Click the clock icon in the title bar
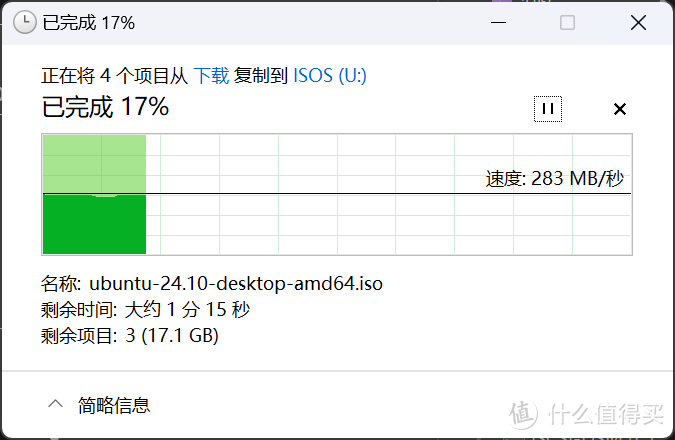This screenshot has width=675, height=440. (x=25, y=22)
